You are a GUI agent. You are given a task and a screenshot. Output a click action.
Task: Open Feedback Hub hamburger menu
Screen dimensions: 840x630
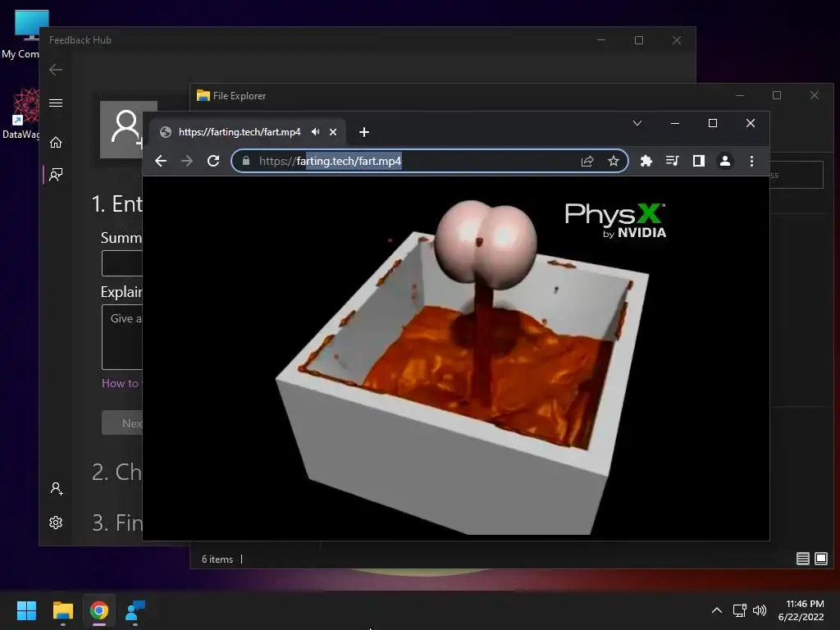56,103
